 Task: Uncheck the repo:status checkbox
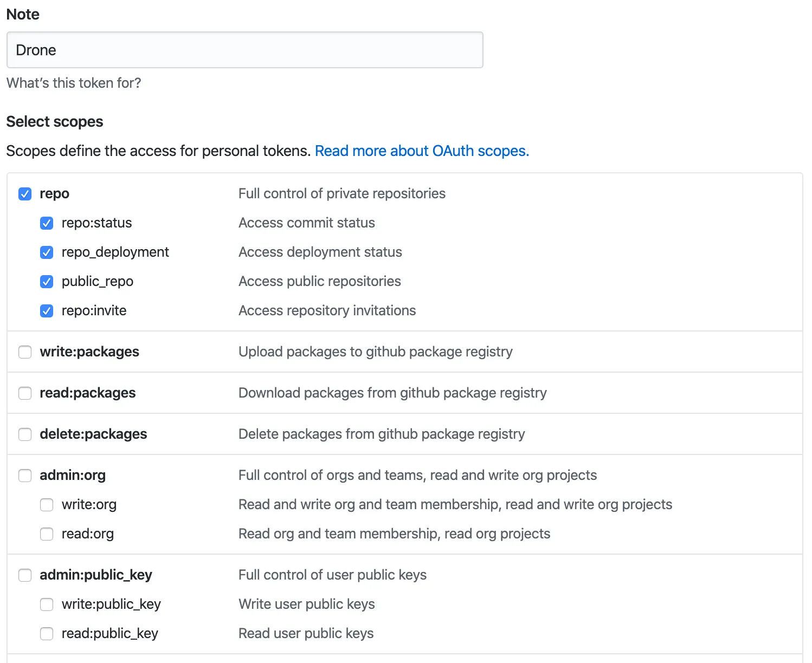(x=47, y=223)
